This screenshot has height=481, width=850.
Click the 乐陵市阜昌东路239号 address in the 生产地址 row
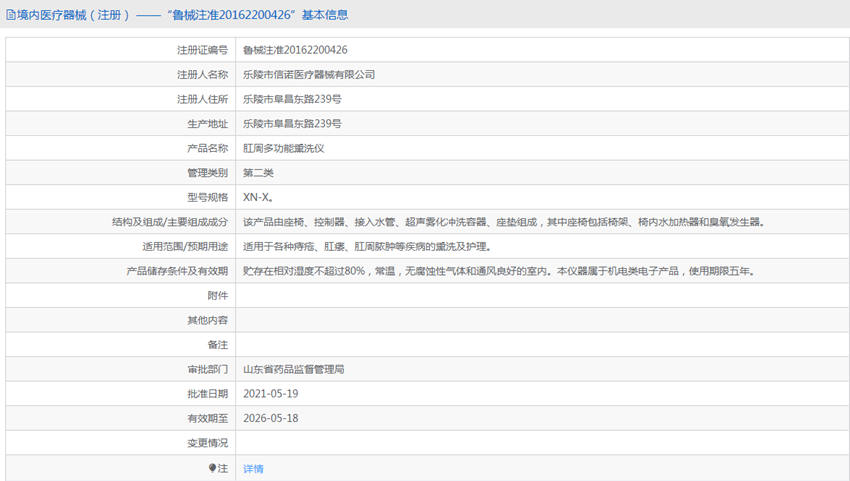click(x=292, y=124)
